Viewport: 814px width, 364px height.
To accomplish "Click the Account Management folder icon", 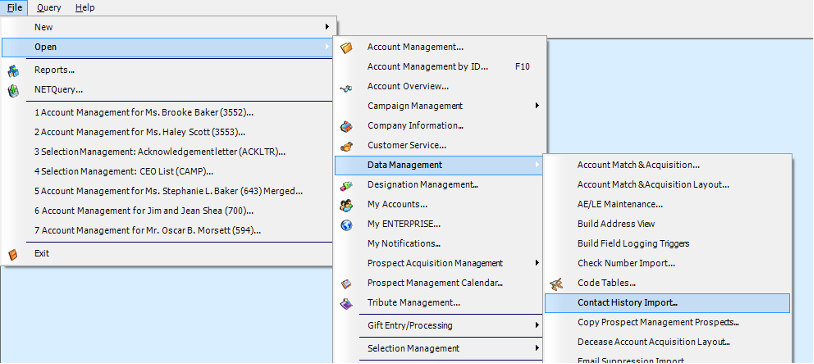I will point(346,47).
